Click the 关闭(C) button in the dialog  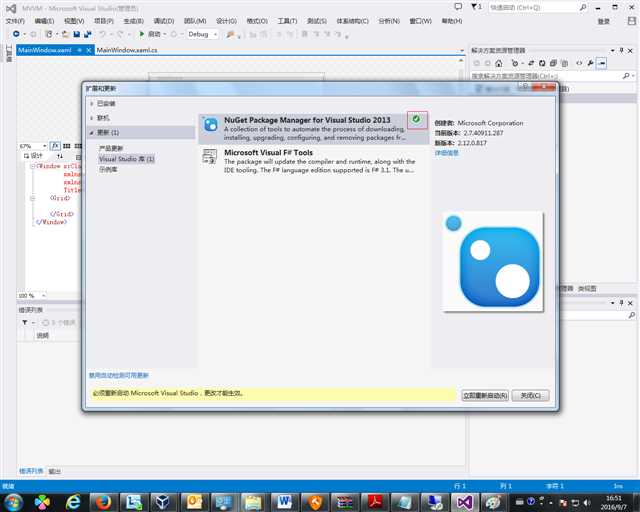coord(531,395)
